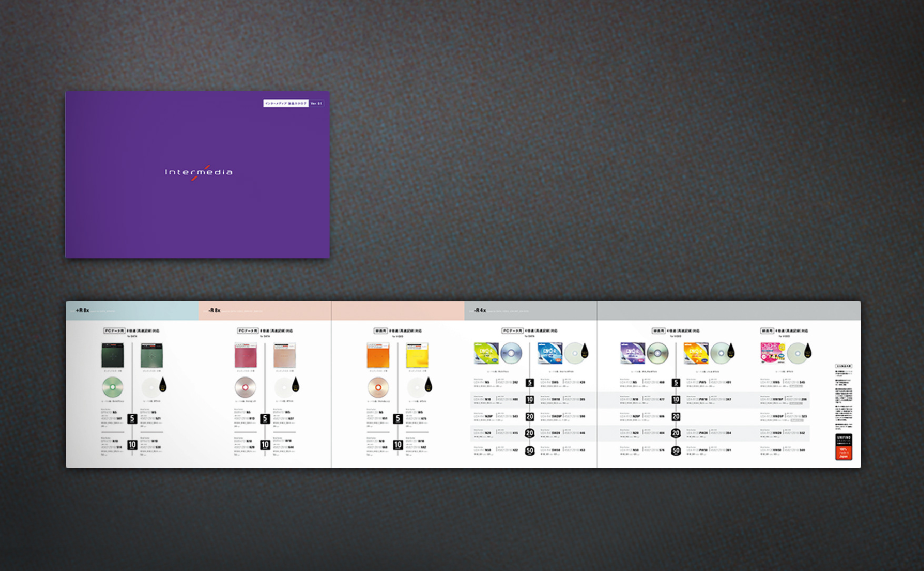Click the 5-pack badge beside the purple package column
The image size is (924, 571).
(x=676, y=383)
